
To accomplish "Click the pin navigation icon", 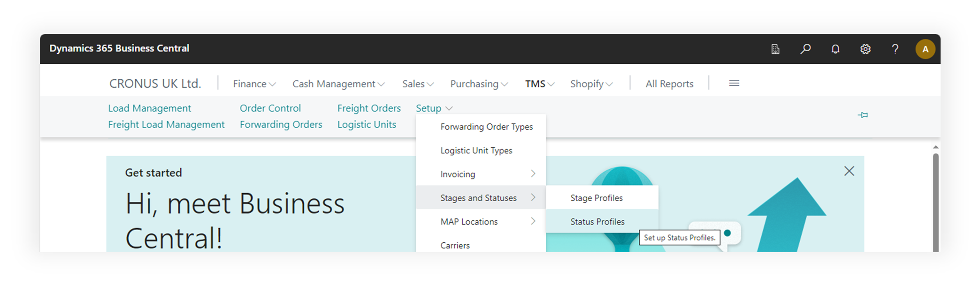I will point(863,115).
